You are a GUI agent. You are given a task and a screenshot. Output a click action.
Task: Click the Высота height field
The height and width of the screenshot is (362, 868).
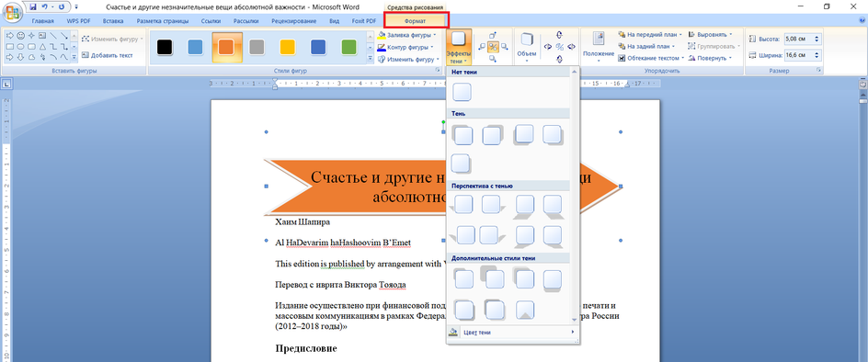tap(802, 40)
